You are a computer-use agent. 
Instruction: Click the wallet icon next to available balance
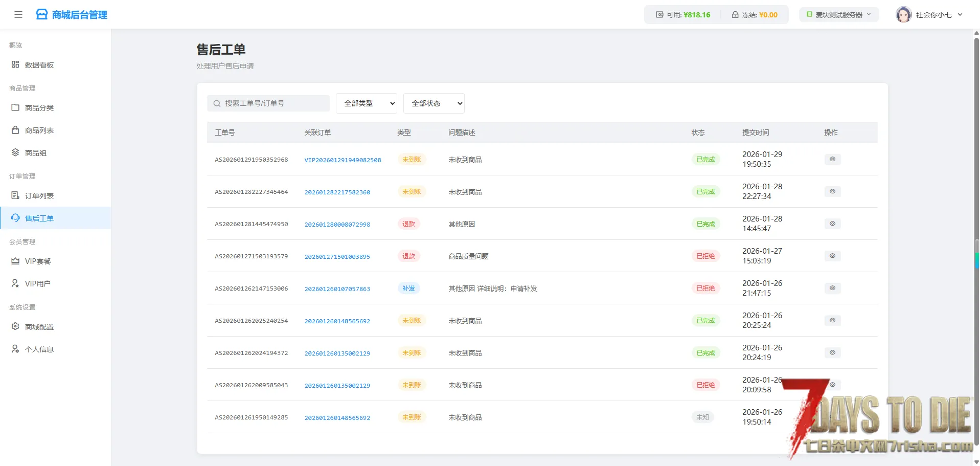tap(659, 15)
